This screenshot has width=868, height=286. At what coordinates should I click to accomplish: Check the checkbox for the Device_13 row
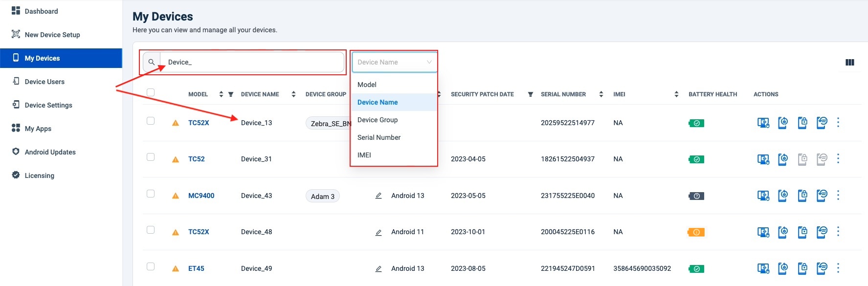(151, 121)
